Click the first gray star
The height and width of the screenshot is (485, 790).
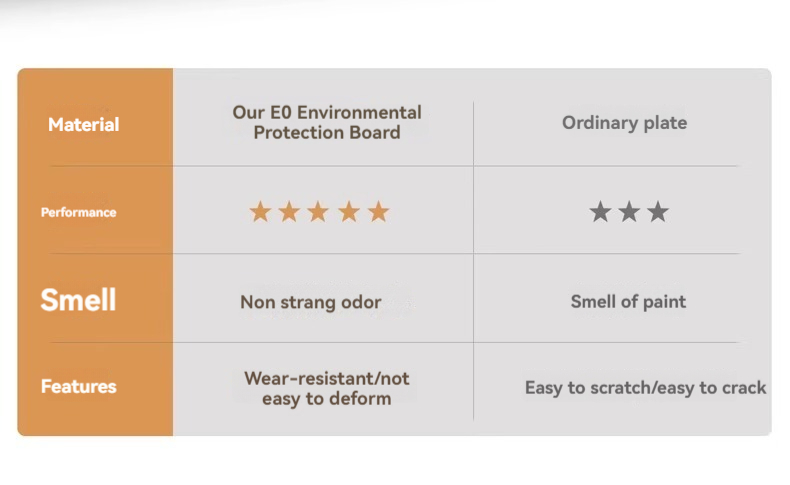(x=600, y=212)
